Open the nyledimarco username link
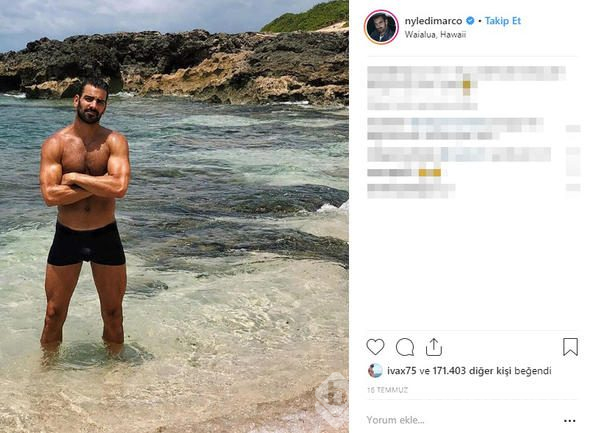 tap(433, 21)
